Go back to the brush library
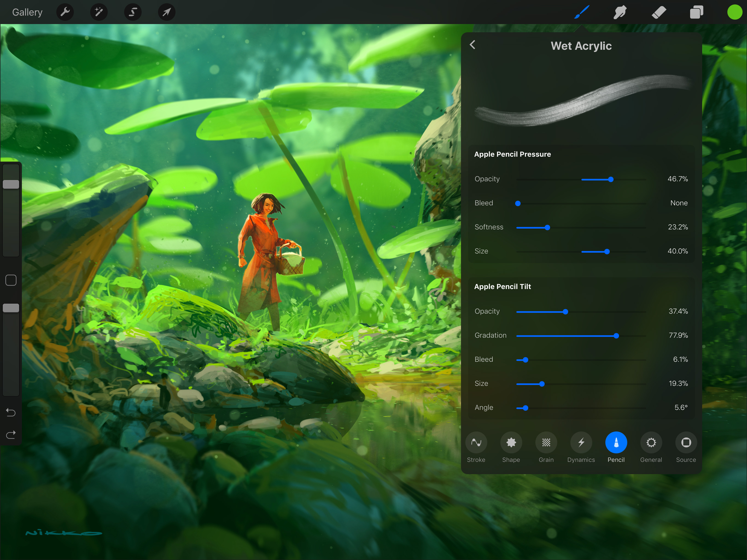747x560 pixels. point(472,45)
